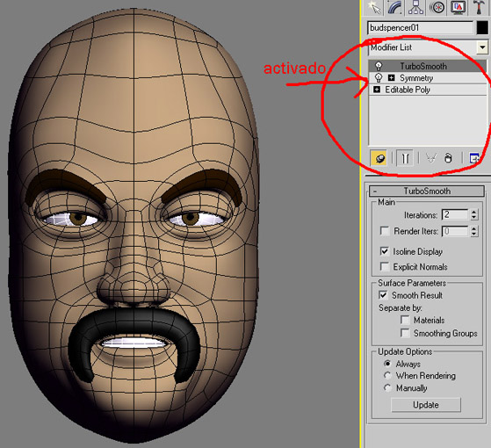Open the Hierarchy panel tab
This screenshot has height=448, width=491.
click(415, 8)
